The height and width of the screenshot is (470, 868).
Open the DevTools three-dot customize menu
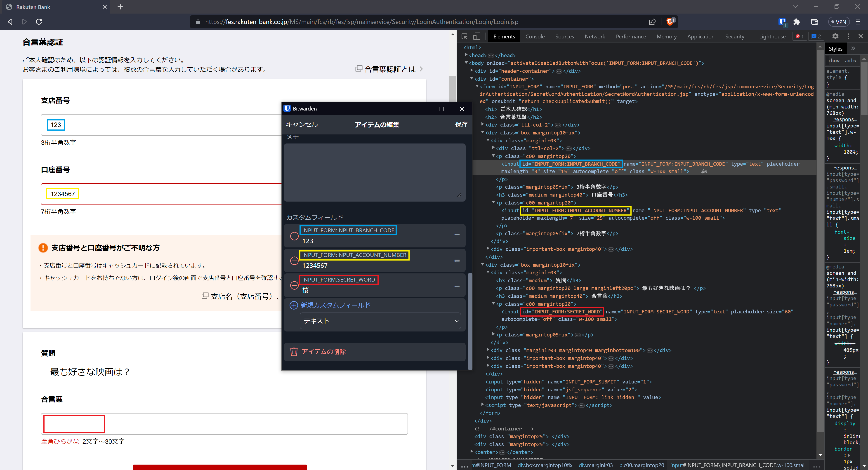(848, 36)
